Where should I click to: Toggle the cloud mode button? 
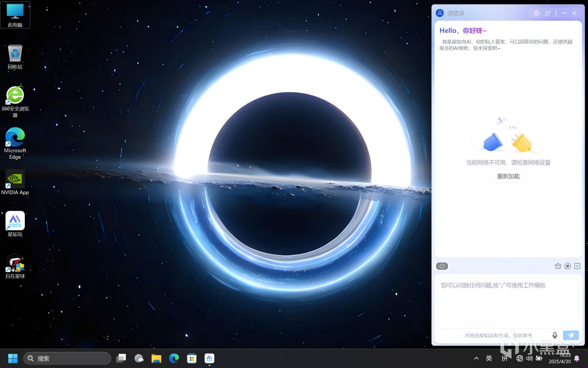tap(442, 266)
